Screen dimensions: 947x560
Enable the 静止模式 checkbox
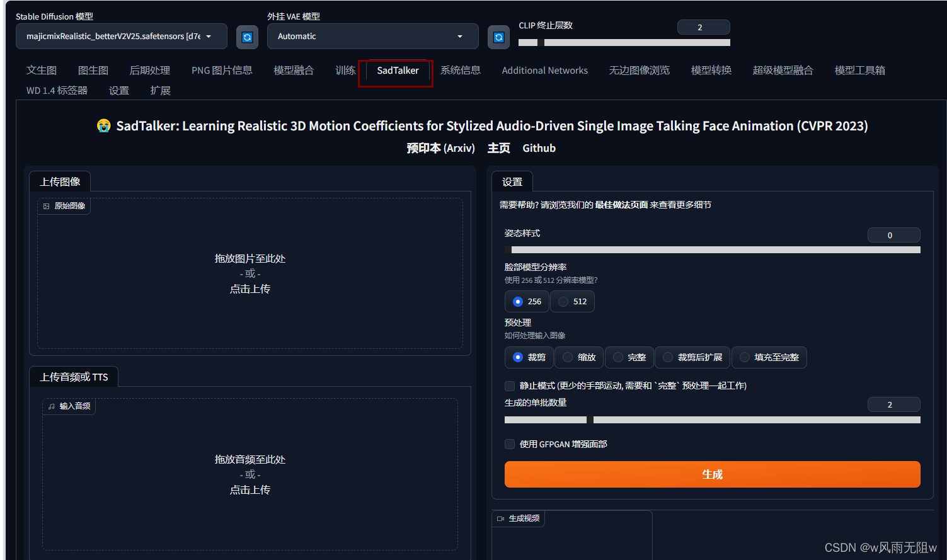click(x=510, y=386)
